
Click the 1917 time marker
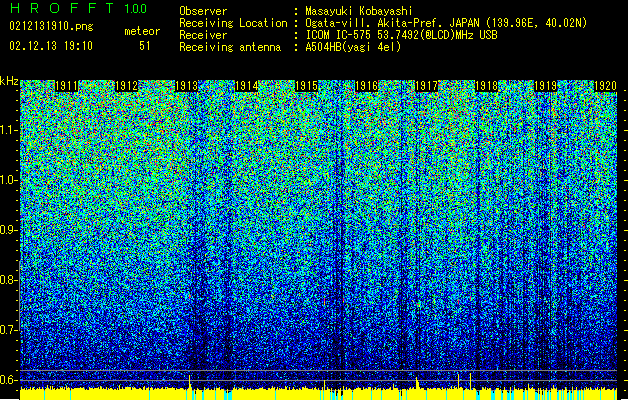[x=426, y=86]
